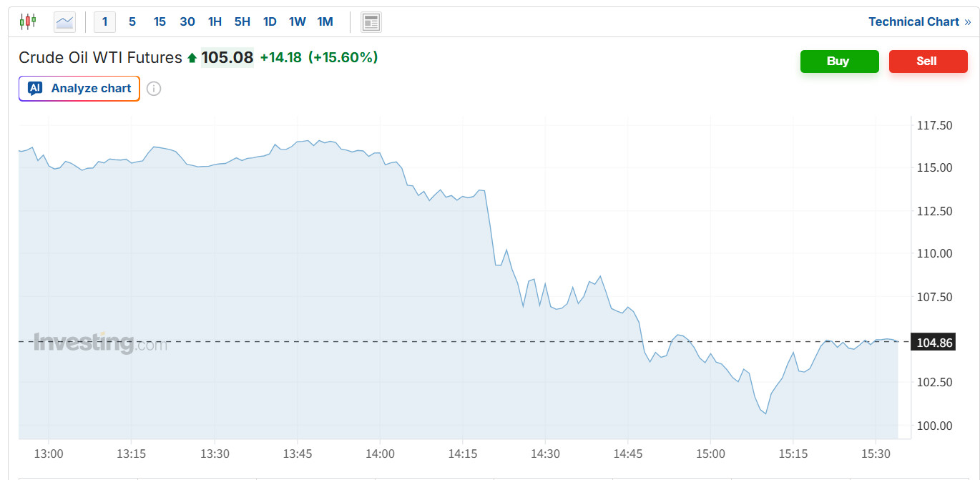This screenshot has height=480, width=980.
Task: Select the 1 minute interval
Action: click(104, 22)
